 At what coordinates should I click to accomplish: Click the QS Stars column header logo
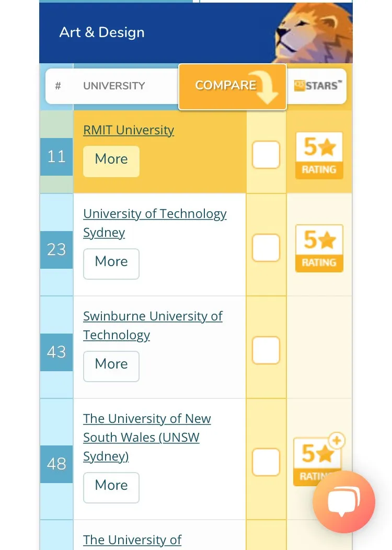coord(317,86)
